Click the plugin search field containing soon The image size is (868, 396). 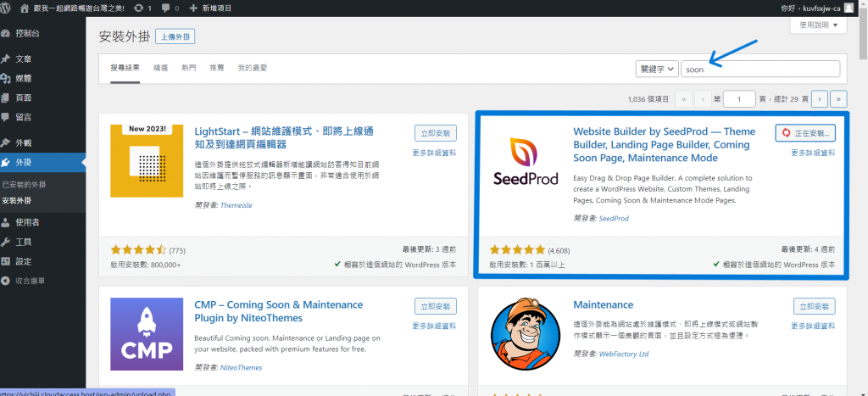[x=760, y=70]
